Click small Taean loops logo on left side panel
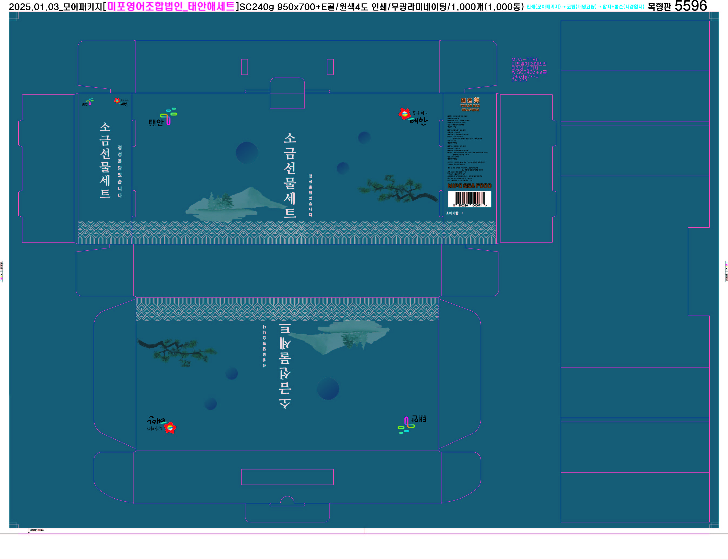 (87, 102)
